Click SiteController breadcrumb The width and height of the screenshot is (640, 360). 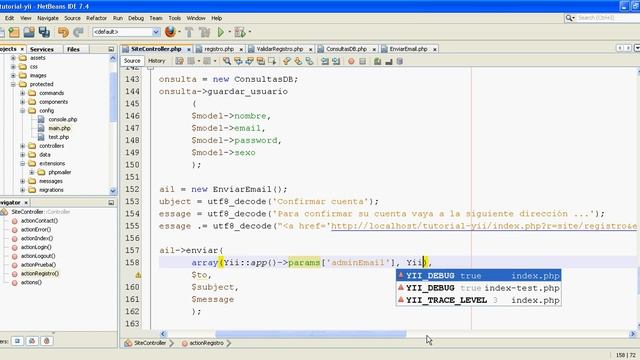tap(149, 343)
